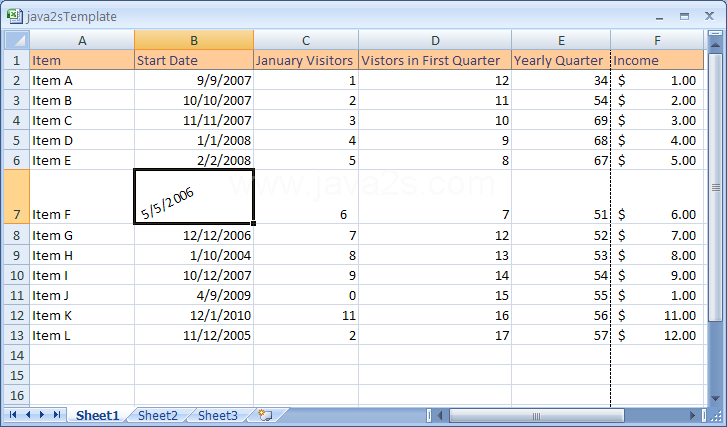This screenshot has width=727, height=427.
Task: Select date cell 1/10/2004
Action: pos(194,255)
